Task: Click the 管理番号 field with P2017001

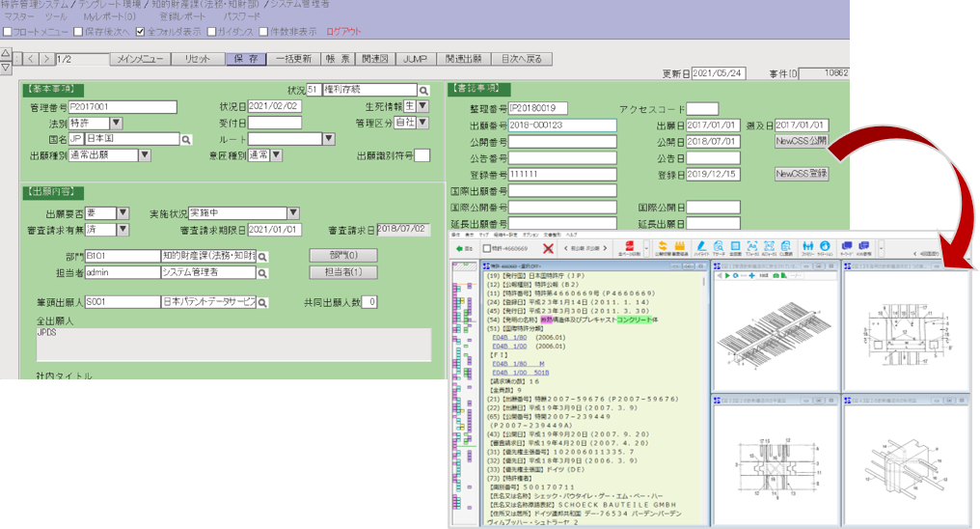Action: [x=122, y=107]
